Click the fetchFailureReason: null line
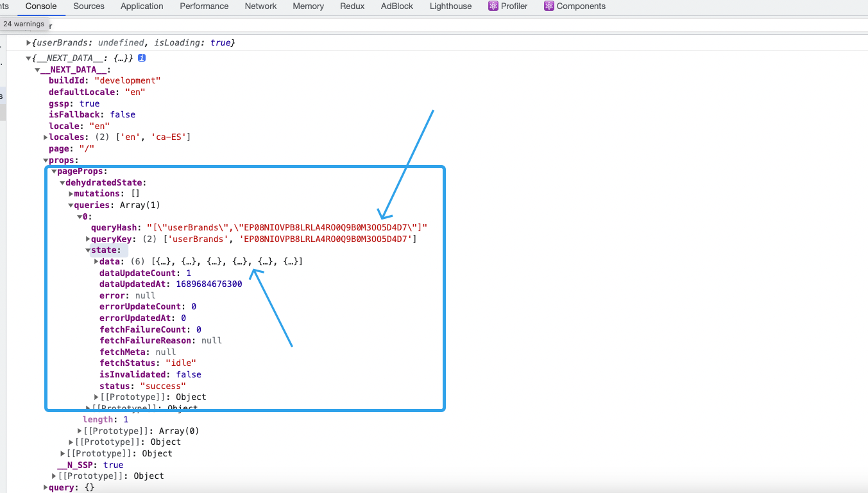Image resolution: width=868 pixels, height=493 pixels. (160, 340)
